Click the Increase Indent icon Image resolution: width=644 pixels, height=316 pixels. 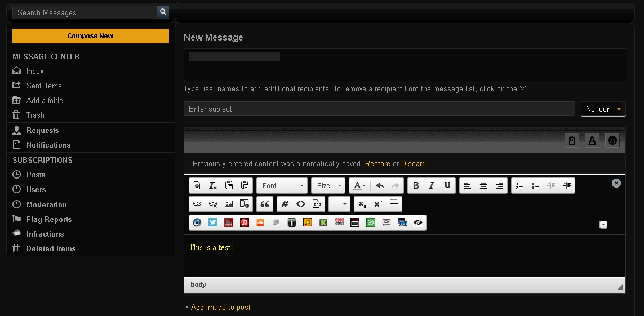tap(567, 185)
